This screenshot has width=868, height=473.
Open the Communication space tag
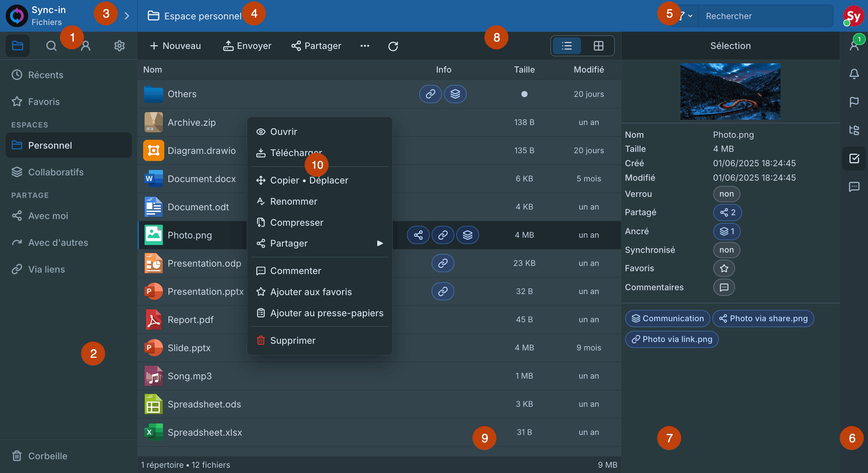coord(667,318)
